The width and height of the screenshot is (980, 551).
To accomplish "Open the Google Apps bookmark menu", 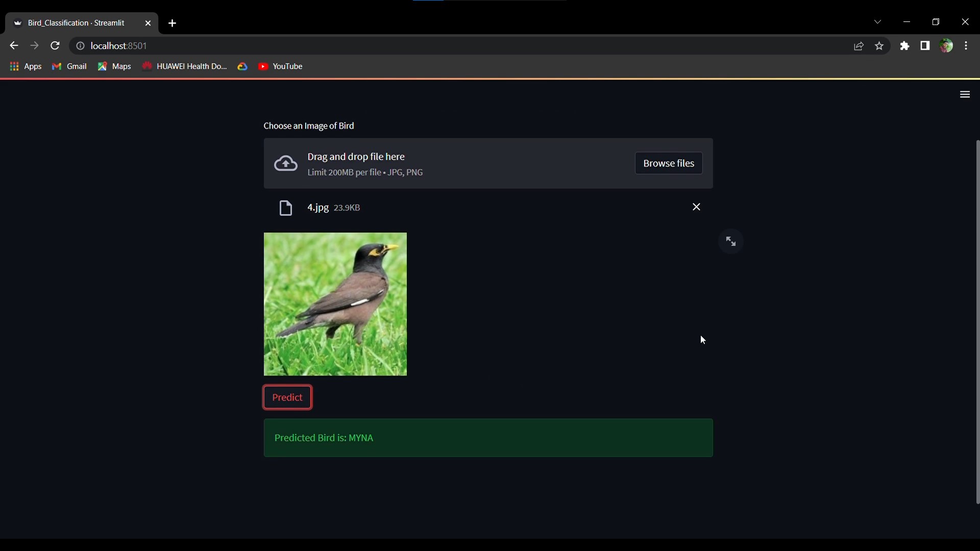I will [25, 66].
